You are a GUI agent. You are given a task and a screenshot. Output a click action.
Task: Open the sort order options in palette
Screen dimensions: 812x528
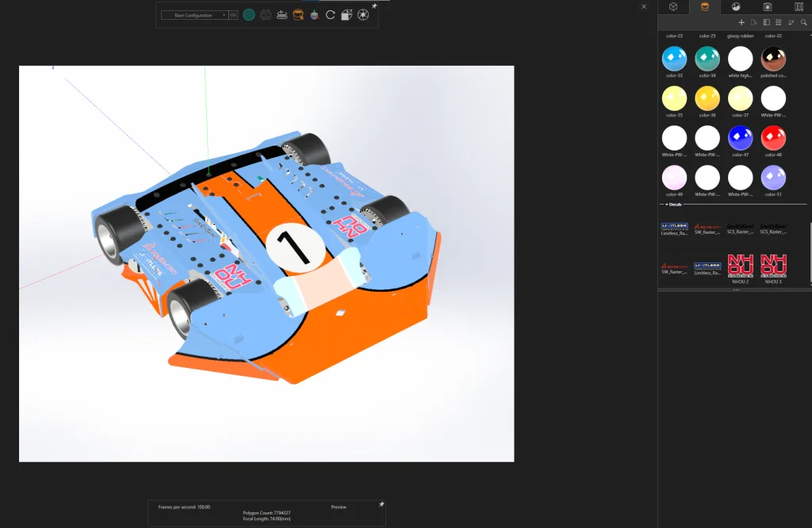pyautogui.click(x=791, y=22)
